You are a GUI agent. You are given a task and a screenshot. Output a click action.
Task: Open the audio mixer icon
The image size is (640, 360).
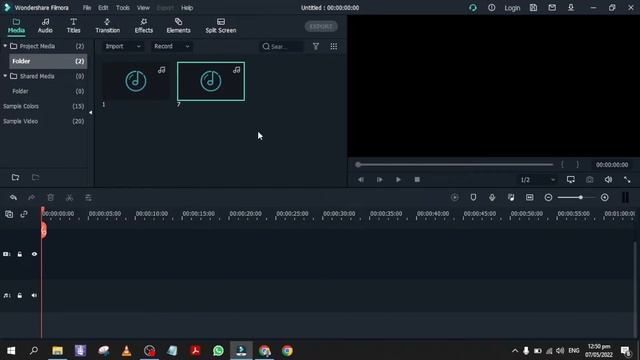click(511, 198)
